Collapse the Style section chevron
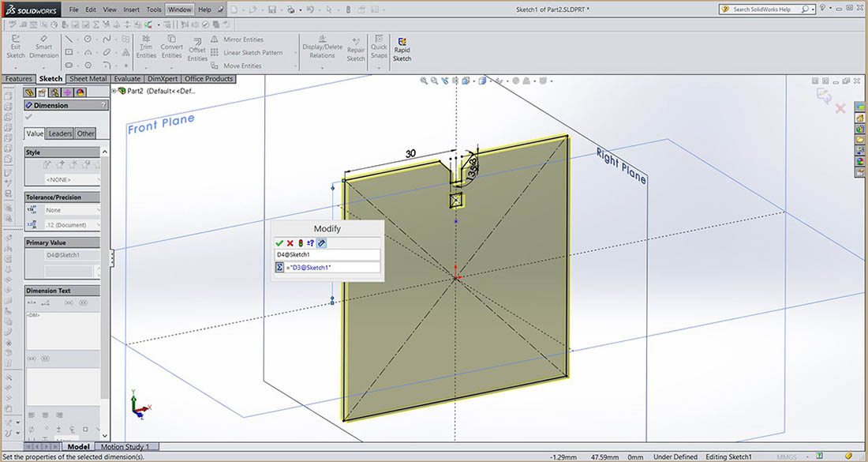The width and height of the screenshot is (868, 462). tap(104, 152)
